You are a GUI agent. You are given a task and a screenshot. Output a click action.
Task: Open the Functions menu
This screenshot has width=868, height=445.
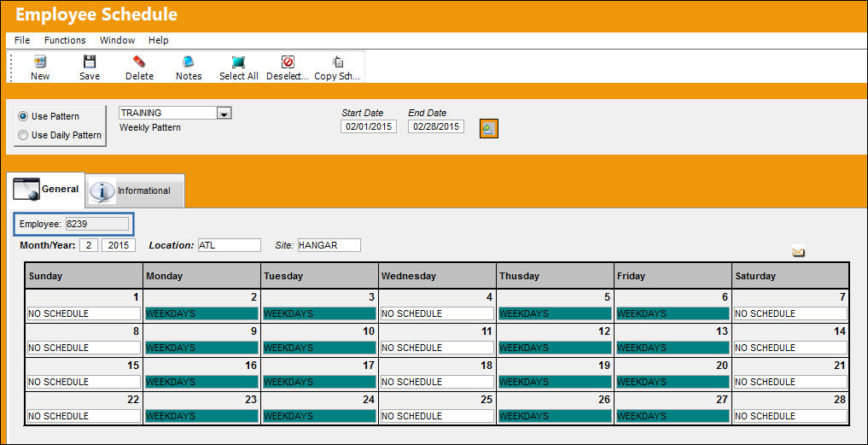[65, 40]
